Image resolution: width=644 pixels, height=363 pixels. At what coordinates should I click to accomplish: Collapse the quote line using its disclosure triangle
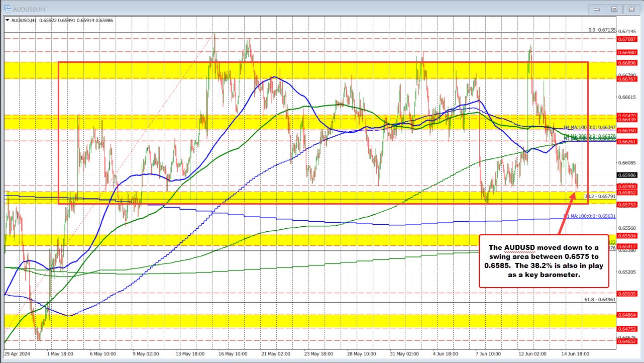coord(8,21)
